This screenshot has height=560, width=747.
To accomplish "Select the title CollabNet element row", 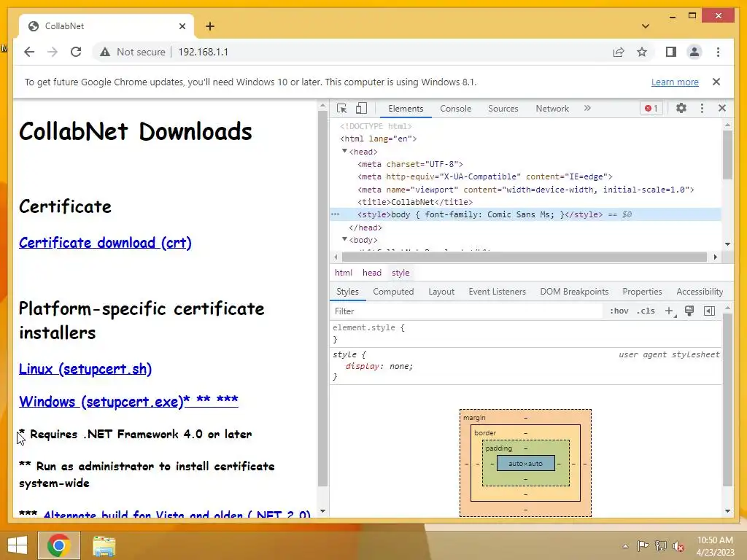I will point(415,202).
